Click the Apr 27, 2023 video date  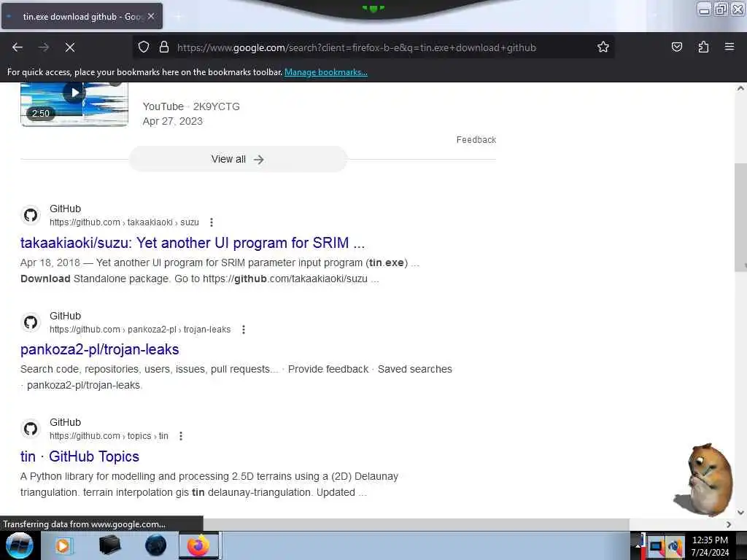(172, 122)
